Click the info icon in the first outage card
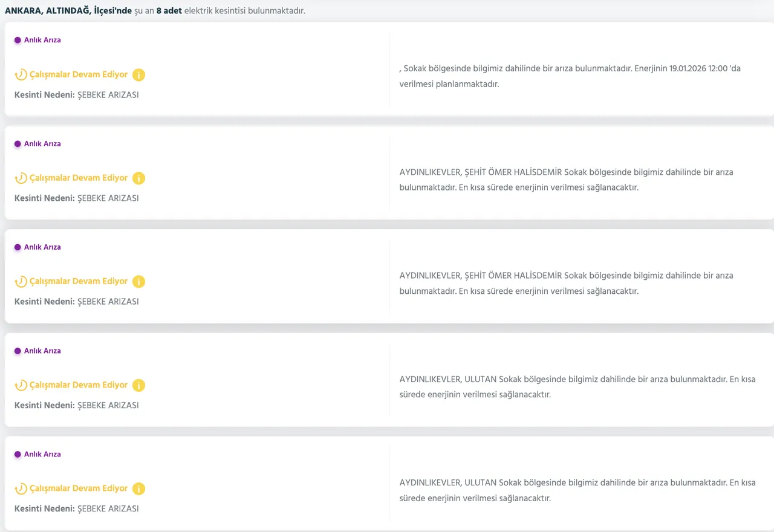 tap(138, 75)
